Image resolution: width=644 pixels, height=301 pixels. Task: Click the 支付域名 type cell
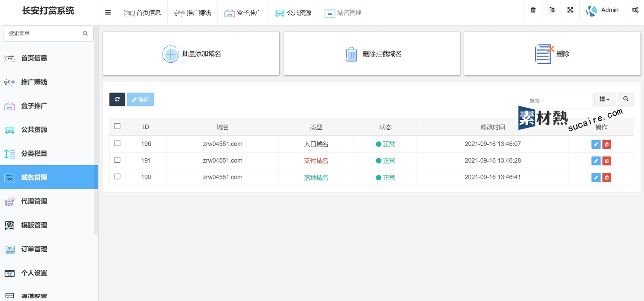[x=316, y=161]
